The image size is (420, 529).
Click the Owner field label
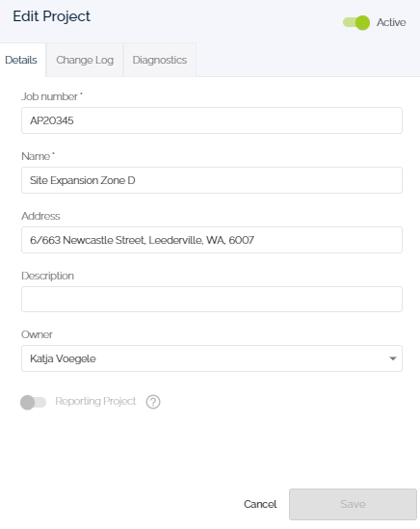(x=37, y=334)
